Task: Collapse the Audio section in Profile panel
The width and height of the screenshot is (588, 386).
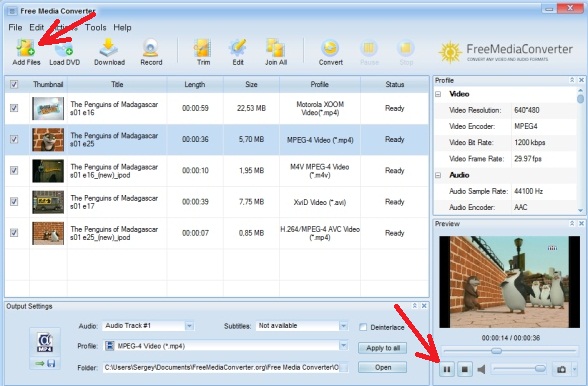Action: click(x=438, y=175)
